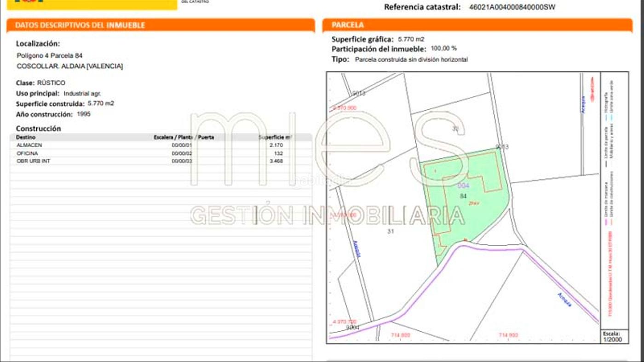
Task: Click the Participación del inmueble 100,00 % value
Action: pyautogui.click(x=443, y=49)
